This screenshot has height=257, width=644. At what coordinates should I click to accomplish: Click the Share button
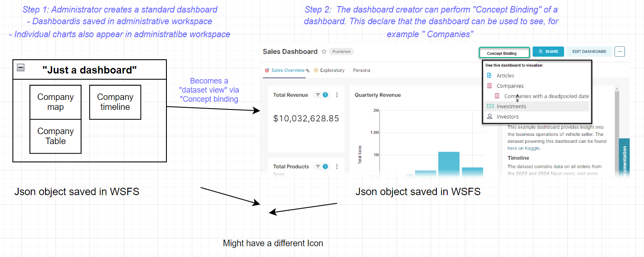click(548, 51)
